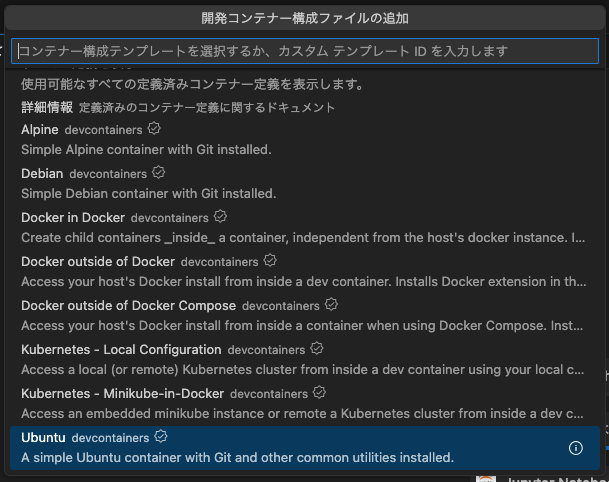Click verified badge next to Alpine
The image size is (609, 482).
point(154,129)
